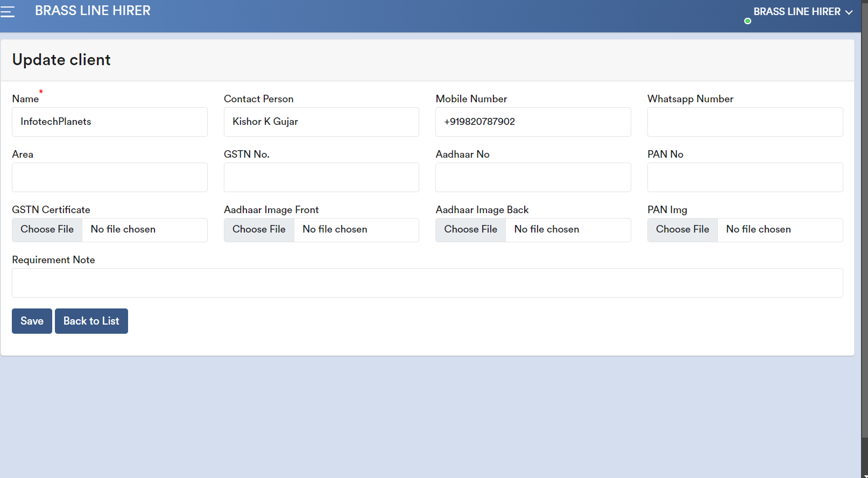The width and height of the screenshot is (868, 478).
Task: Focus the PAN No input field
Action: pyautogui.click(x=745, y=177)
